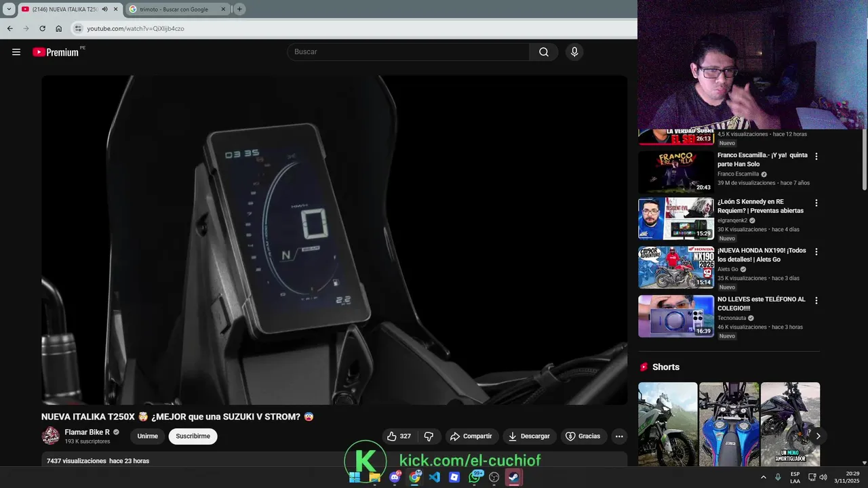Show hidden system tray icons
Image resolution: width=868 pixels, height=488 pixels.
[x=764, y=477]
